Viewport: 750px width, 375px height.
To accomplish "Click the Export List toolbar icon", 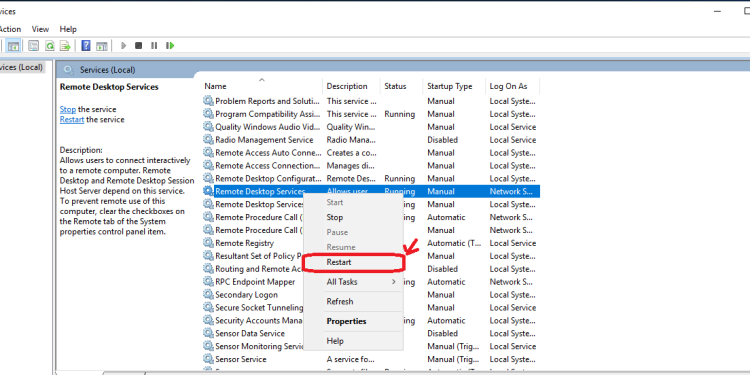I will pos(65,46).
